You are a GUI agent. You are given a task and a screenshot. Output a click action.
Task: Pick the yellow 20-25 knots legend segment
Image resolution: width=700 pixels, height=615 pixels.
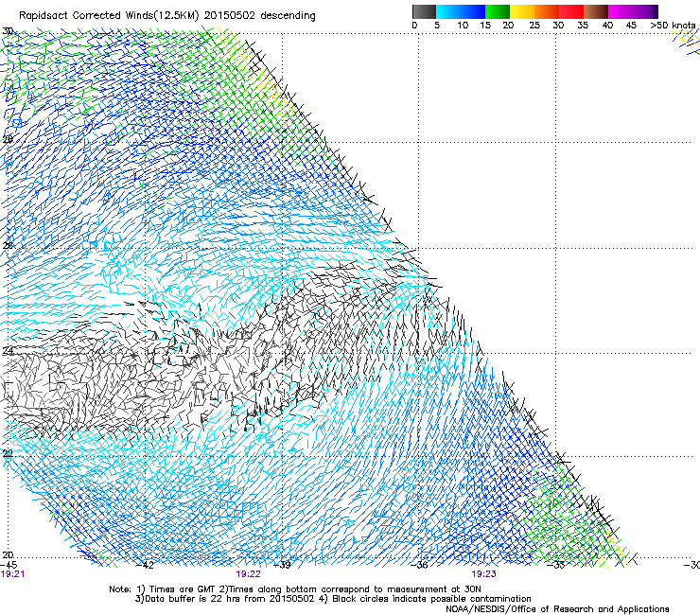pyautogui.click(x=522, y=11)
